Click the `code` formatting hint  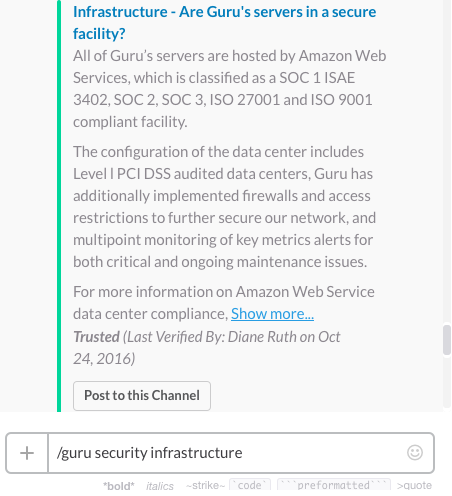pos(250,485)
